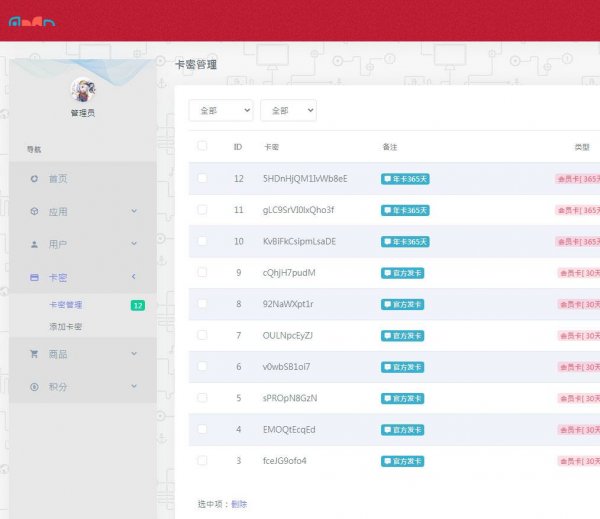Click the green 12 badge next to 卡密管理

(138, 305)
